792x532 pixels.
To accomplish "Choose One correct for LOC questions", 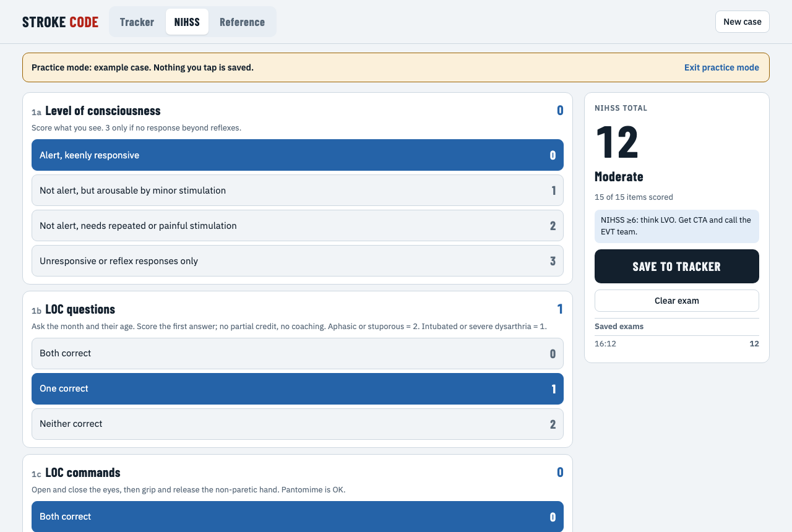I will coord(298,389).
